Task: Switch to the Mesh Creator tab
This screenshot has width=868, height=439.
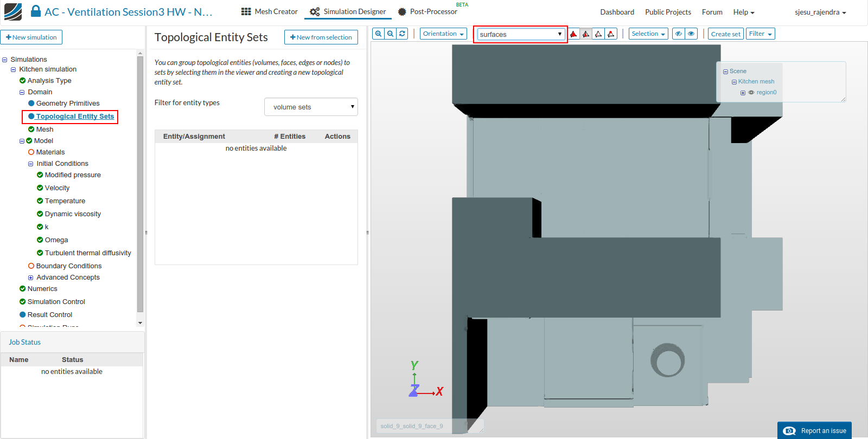Action: [270, 11]
